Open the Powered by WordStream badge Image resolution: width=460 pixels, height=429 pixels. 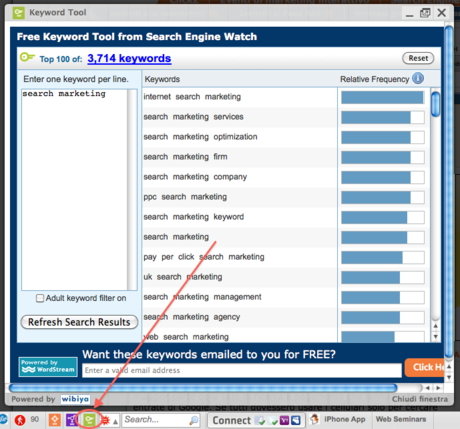(48, 367)
